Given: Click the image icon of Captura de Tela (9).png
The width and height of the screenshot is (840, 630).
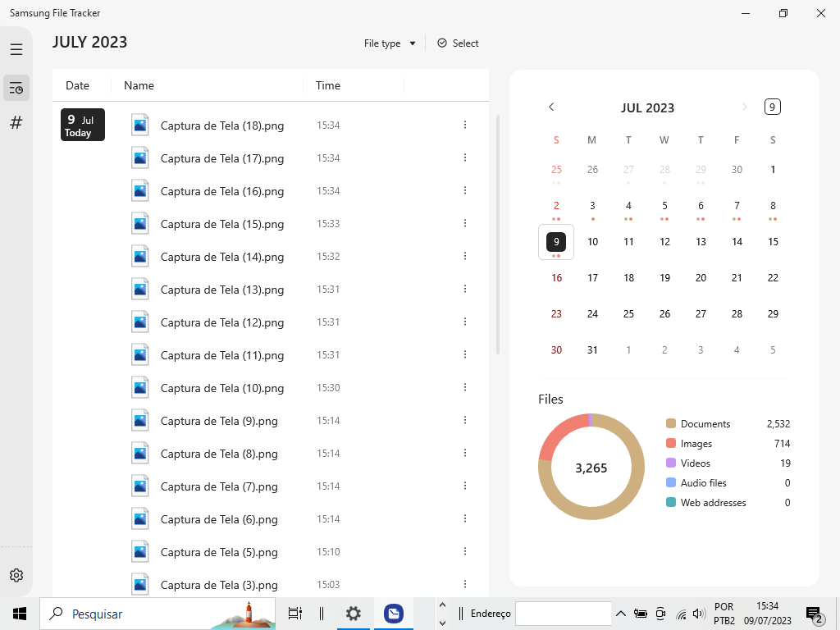Looking at the screenshot, I should click(140, 421).
